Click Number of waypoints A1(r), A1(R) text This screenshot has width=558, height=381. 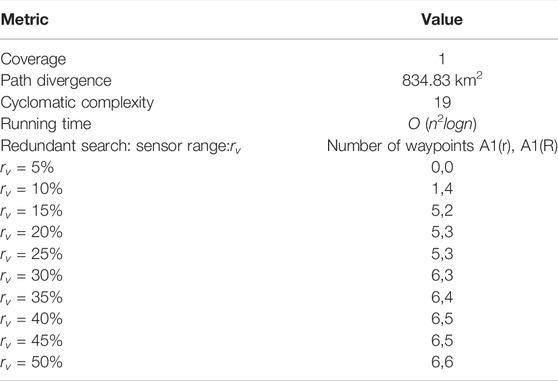(x=442, y=146)
